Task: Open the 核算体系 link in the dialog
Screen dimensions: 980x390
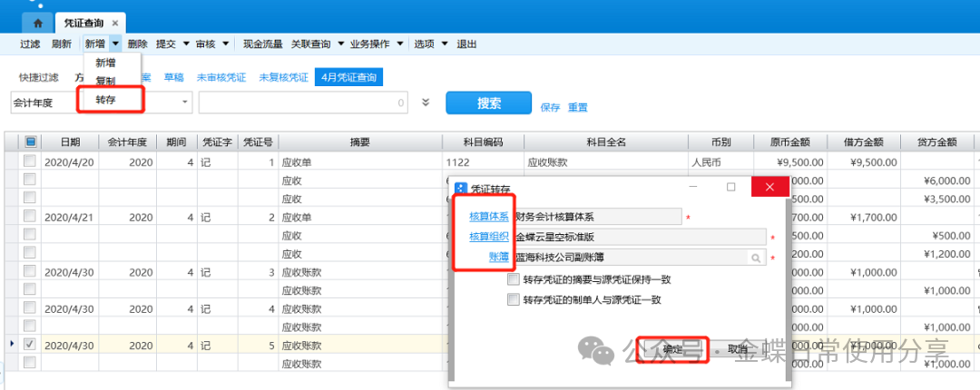Action: point(487,216)
